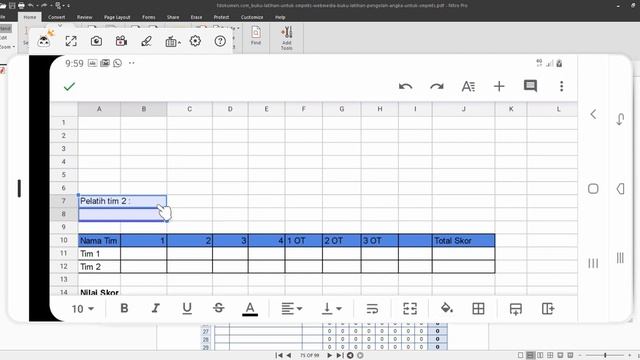Viewport: 640px width, 360px height.
Task: Start screen recording icon
Action: 121,41
